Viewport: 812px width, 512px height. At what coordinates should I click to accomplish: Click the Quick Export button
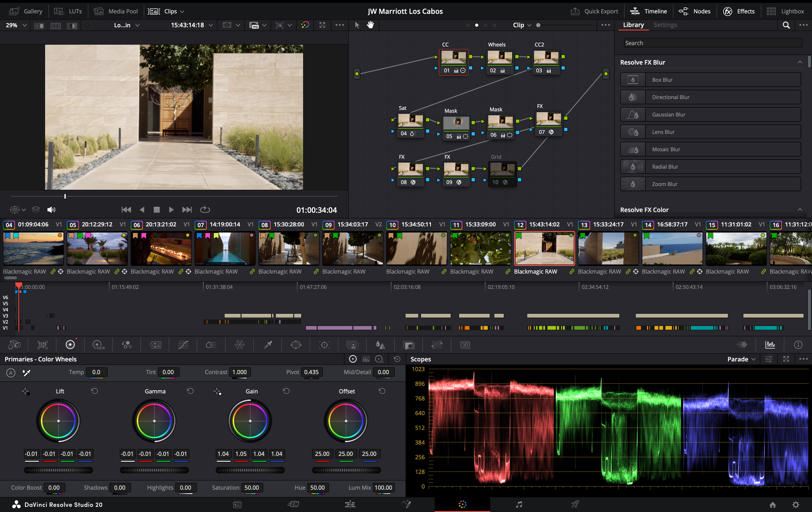(x=594, y=11)
